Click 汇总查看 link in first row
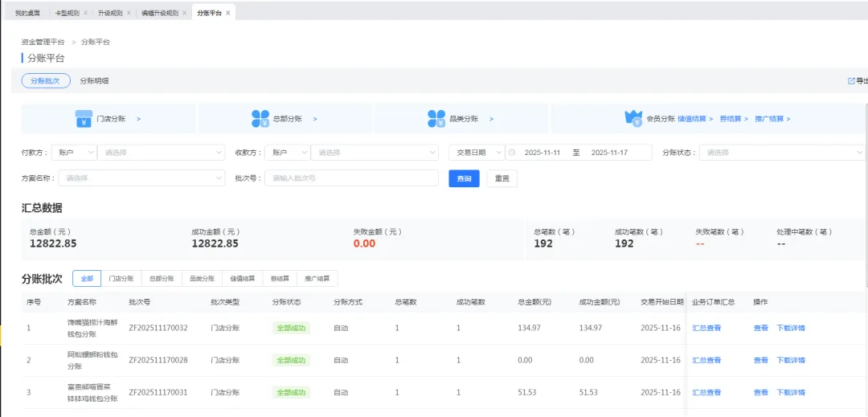868x417 pixels. 706,328
